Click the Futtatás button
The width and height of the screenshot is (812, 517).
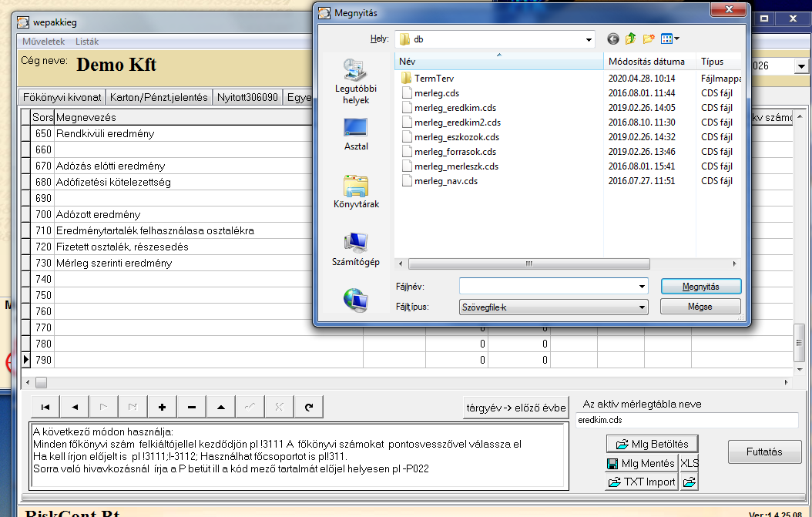(x=764, y=452)
